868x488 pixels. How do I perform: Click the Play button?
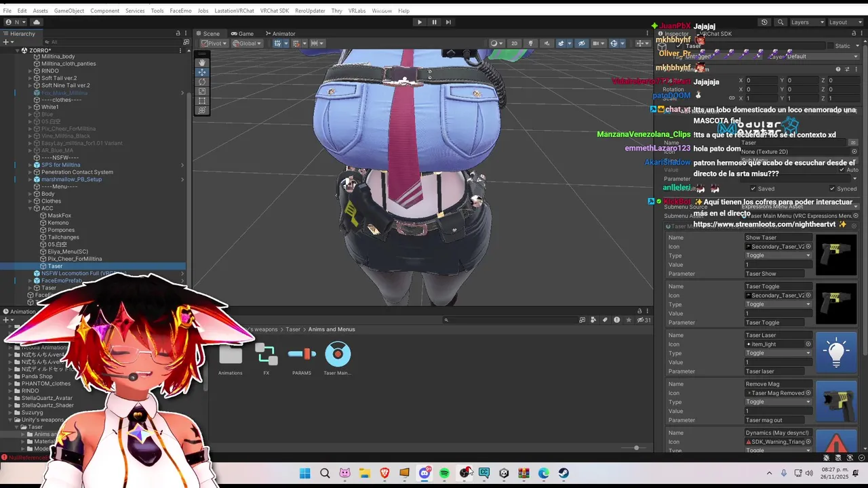click(x=419, y=22)
